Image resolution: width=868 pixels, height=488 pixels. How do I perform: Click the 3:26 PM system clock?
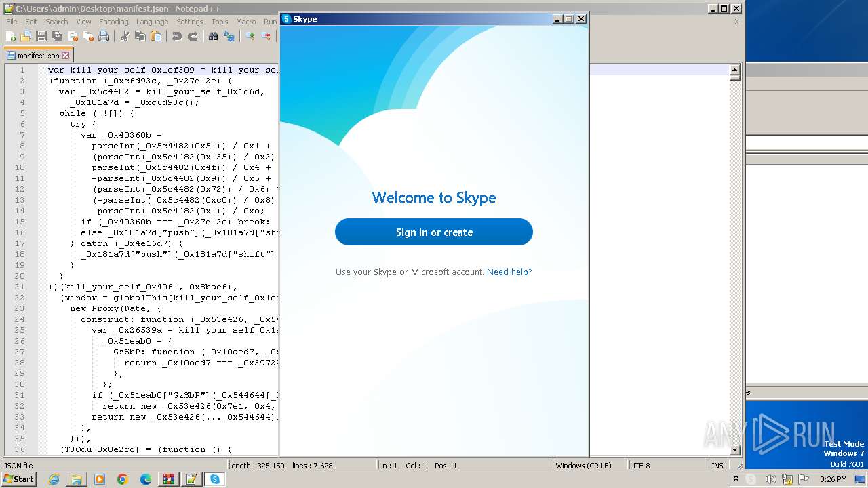tap(833, 479)
